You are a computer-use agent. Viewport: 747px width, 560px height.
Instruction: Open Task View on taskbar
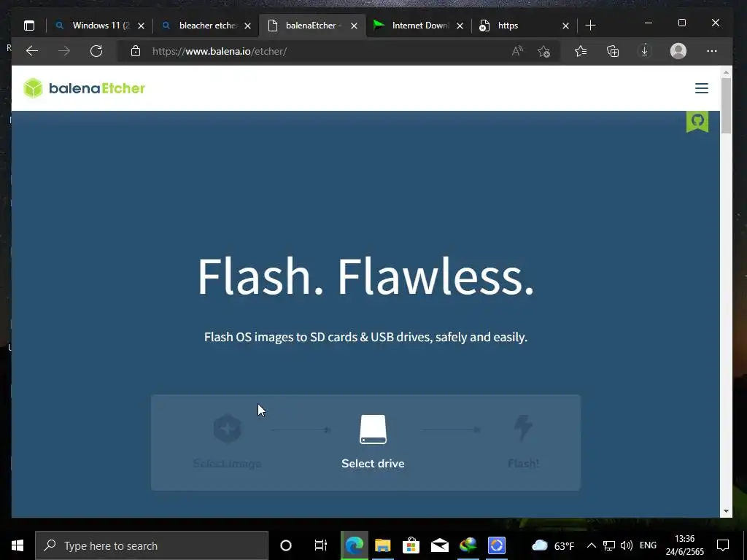click(321, 545)
